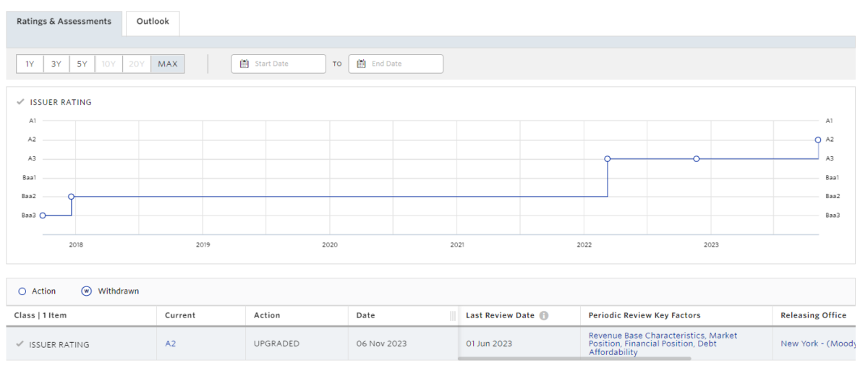The image size is (868, 371).
Task: Open the A2 current rating link
Action: pos(170,344)
